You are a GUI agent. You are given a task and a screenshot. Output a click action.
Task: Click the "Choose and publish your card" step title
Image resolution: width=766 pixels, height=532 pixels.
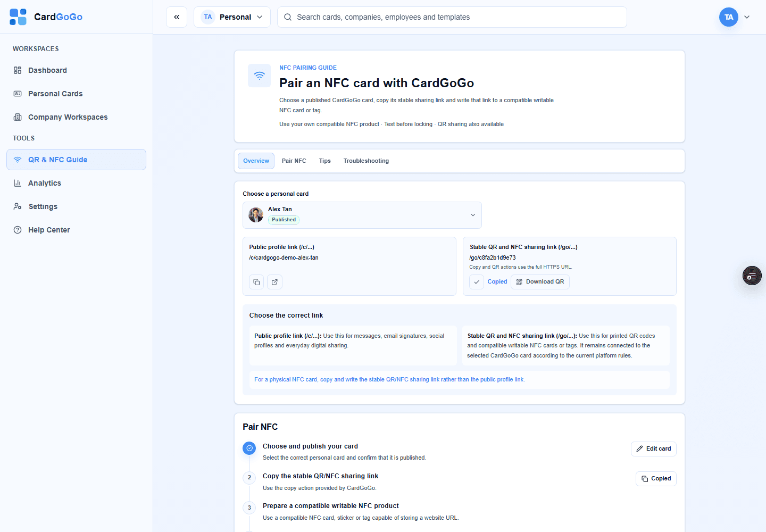coord(310,446)
